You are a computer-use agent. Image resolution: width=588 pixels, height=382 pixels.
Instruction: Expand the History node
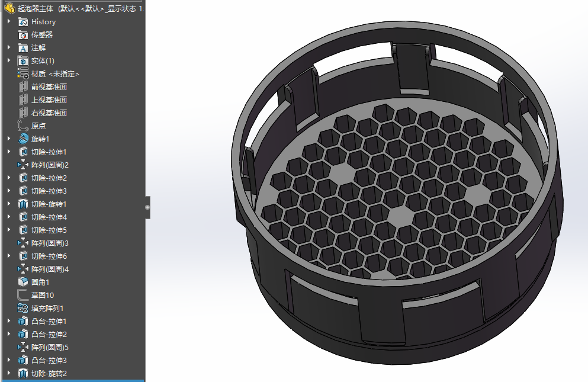[x=9, y=21]
